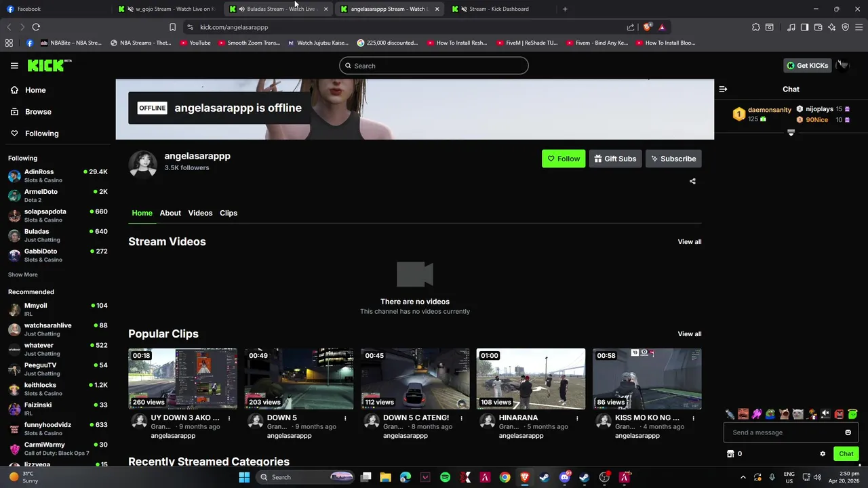Image resolution: width=868 pixels, height=488 pixels.
Task: Open the media control music note icon
Action: [791, 27]
